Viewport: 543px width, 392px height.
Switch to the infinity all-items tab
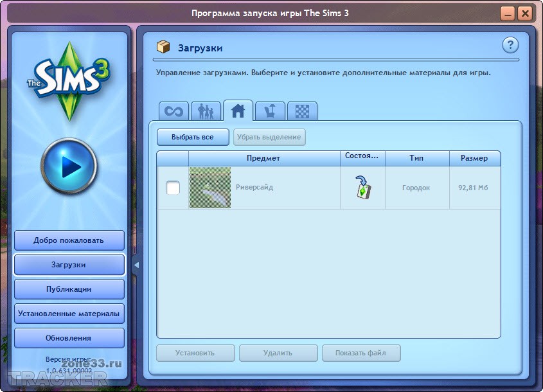click(174, 111)
